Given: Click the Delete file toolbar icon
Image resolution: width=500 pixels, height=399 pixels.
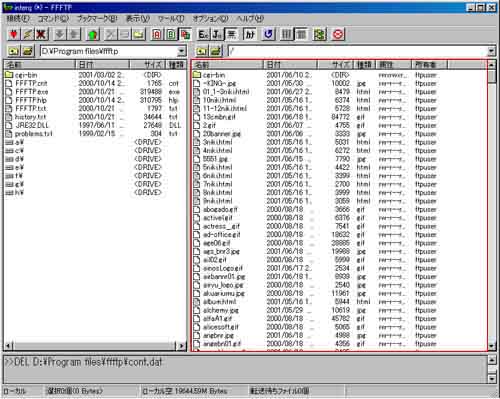Looking at the screenshot, I should pyautogui.click(x=110, y=34).
